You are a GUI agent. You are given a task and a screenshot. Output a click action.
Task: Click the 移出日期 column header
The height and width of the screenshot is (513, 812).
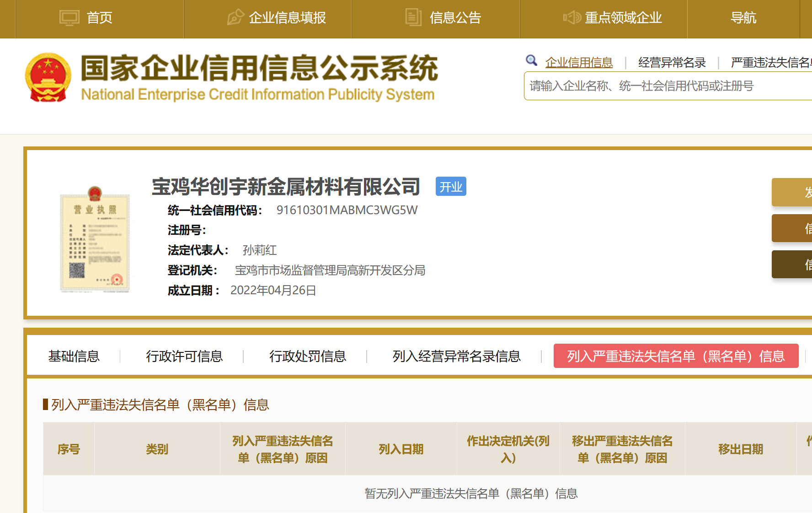(741, 449)
